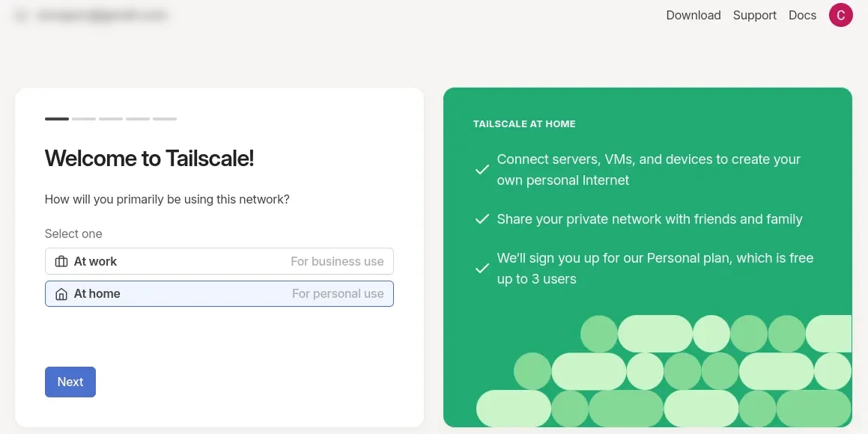Open the blurred account name switcher
Image resolution: width=868 pixels, height=434 pixels.
click(x=102, y=16)
